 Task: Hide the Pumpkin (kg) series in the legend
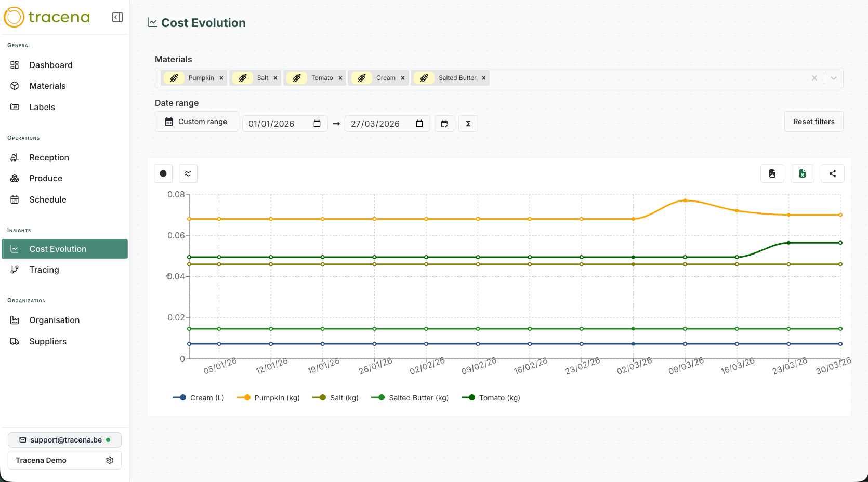(x=268, y=397)
